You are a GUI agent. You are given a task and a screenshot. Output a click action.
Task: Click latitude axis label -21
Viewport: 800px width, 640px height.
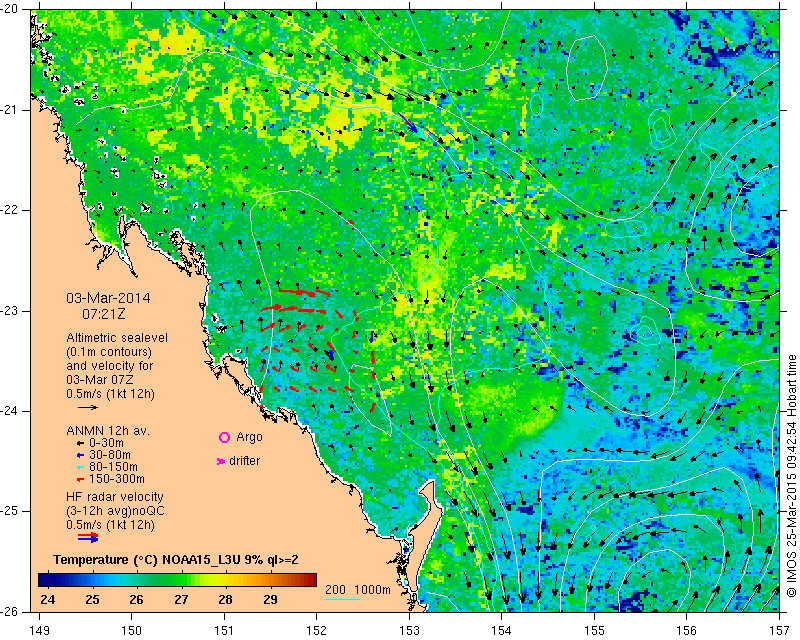click(x=9, y=110)
